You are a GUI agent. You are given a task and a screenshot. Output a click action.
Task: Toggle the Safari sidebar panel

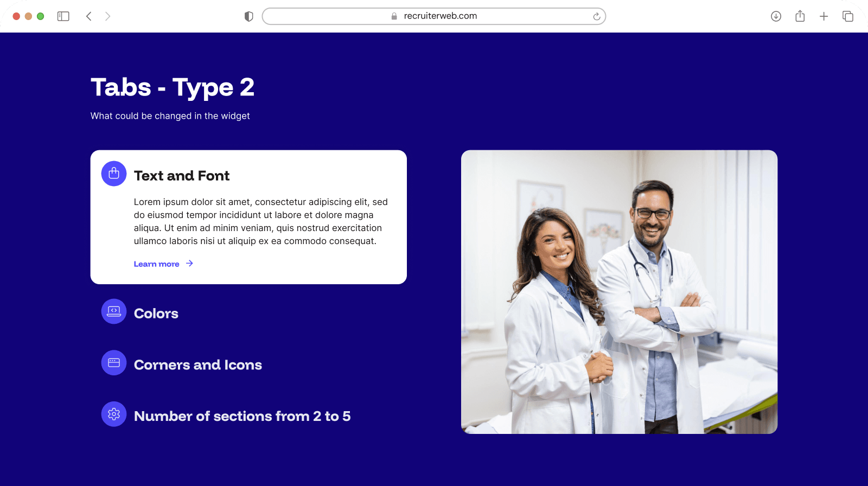click(x=63, y=16)
